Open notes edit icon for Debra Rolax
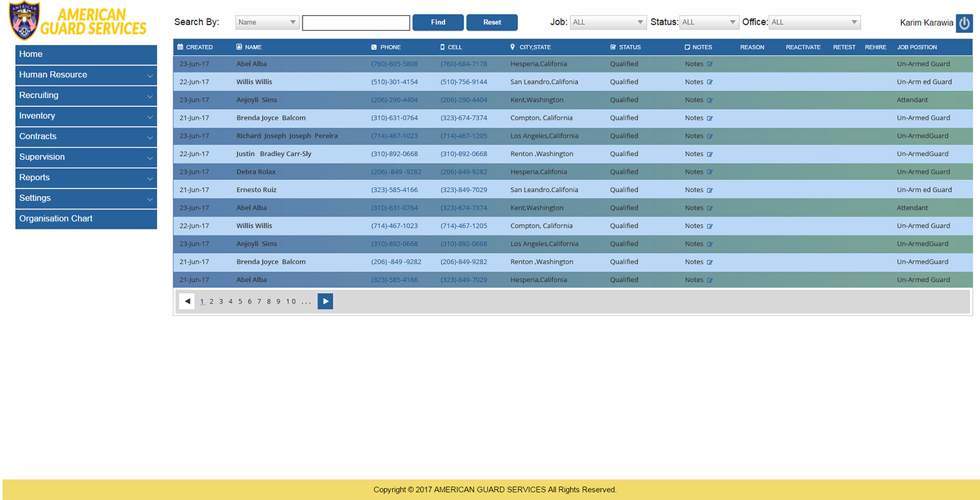 coord(710,172)
